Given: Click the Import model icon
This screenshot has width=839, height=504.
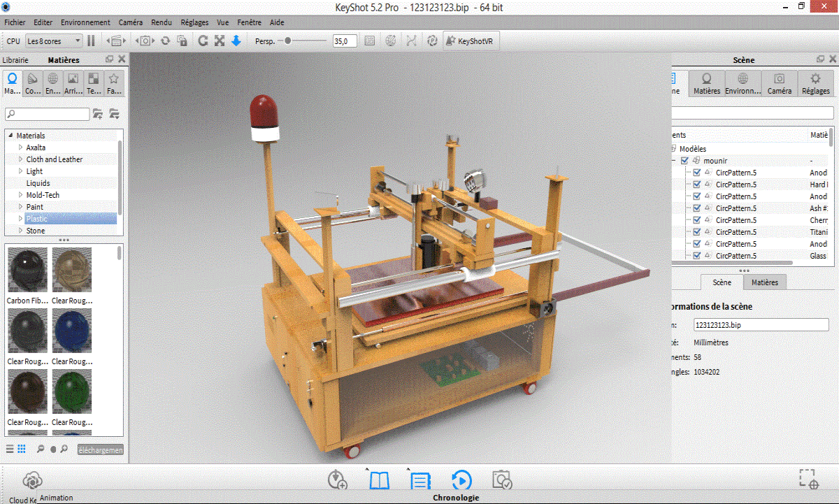Looking at the screenshot, I should [x=337, y=480].
